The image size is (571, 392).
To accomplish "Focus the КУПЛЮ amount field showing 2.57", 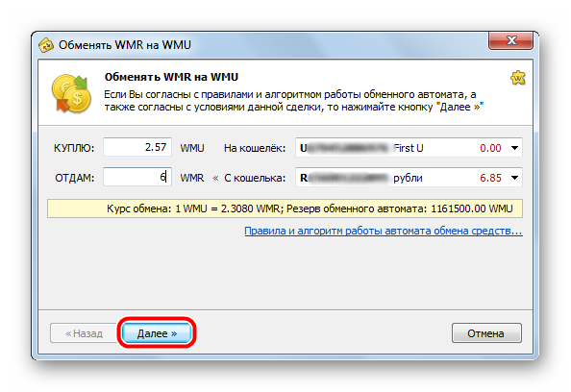I will point(137,147).
